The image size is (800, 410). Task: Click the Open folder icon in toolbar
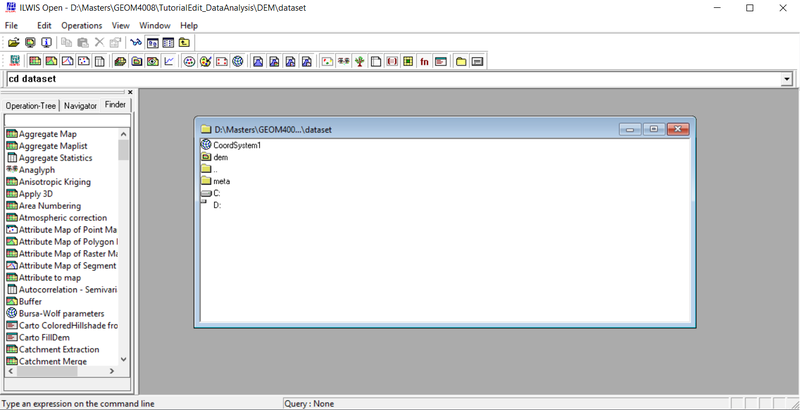coord(13,43)
